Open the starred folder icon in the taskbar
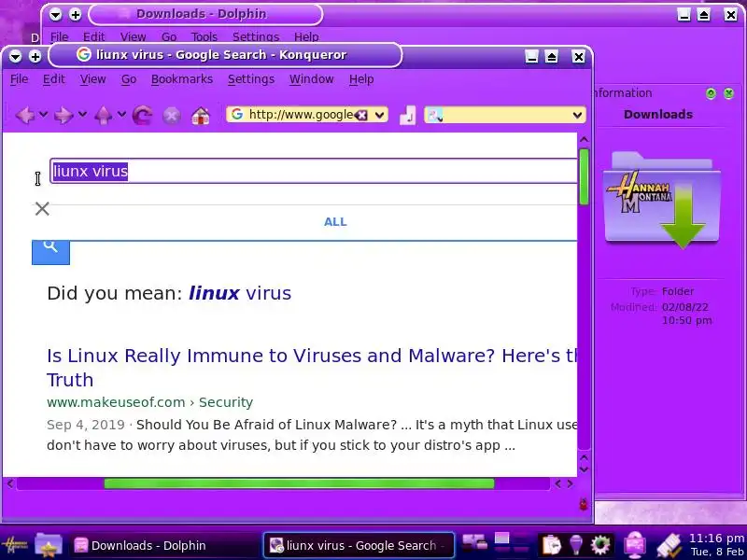 [49, 545]
